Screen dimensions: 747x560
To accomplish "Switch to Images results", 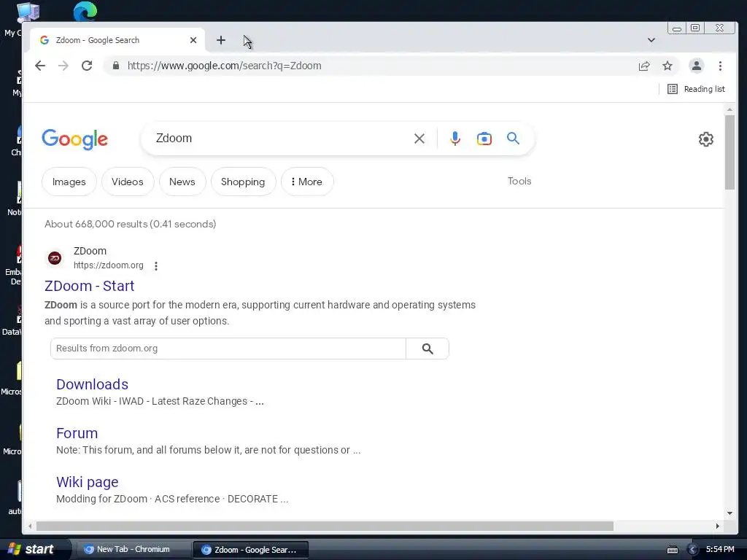I will tap(69, 182).
